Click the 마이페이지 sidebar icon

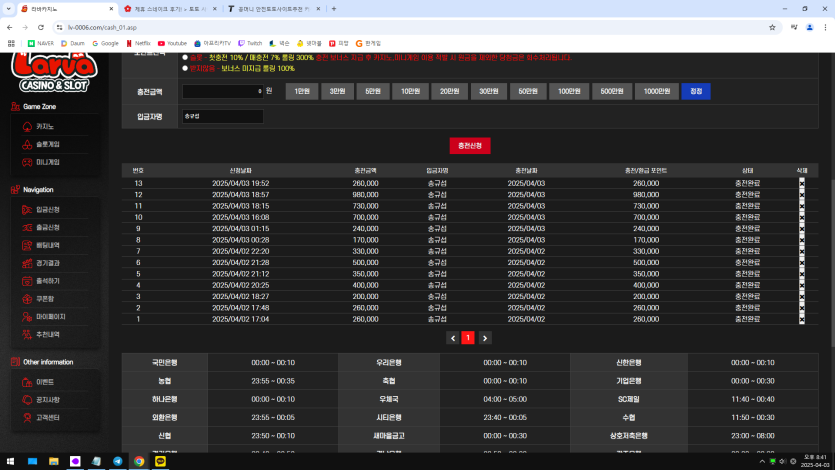tap(27, 316)
